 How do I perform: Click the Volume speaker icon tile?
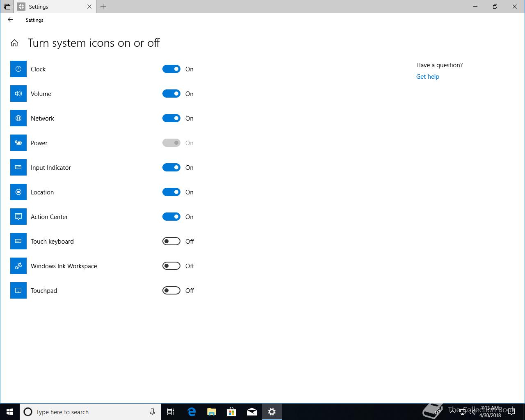coord(18,94)
